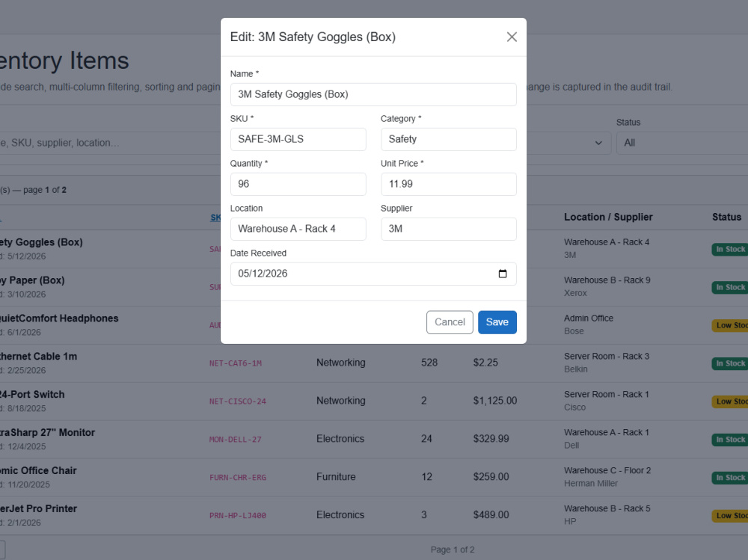Click the Furniture category cell
Screen dimensions: 748x560
point(336,477)
